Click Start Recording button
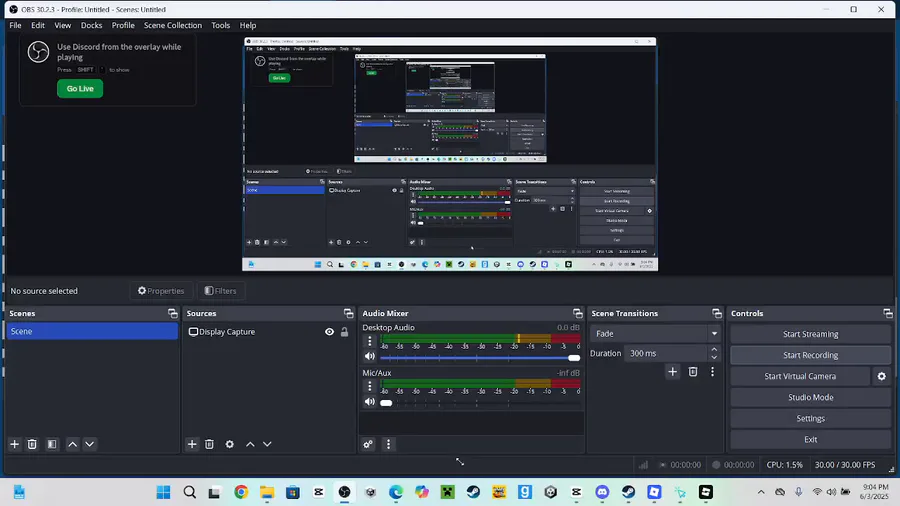 click(810, 355)
